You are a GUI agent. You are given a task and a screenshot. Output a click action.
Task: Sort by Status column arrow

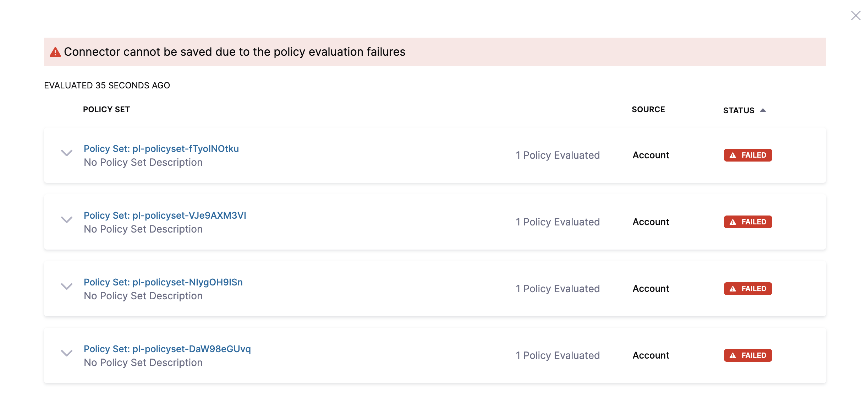coord(763,110)
